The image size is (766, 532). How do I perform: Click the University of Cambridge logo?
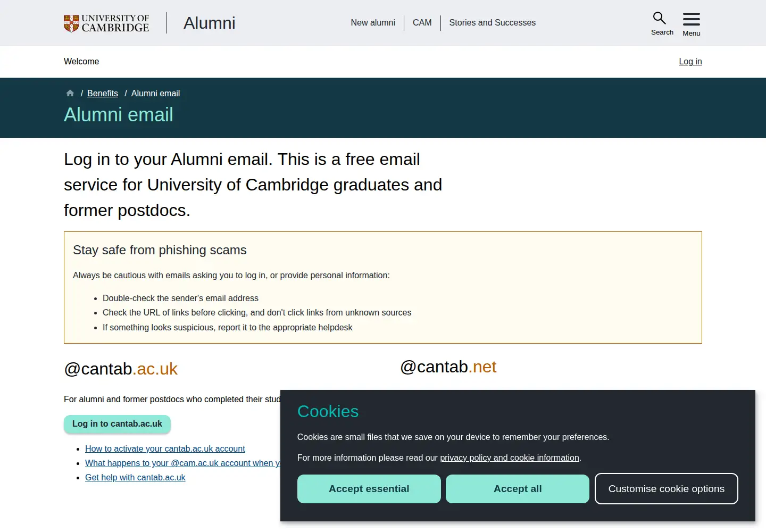[106, 23]
